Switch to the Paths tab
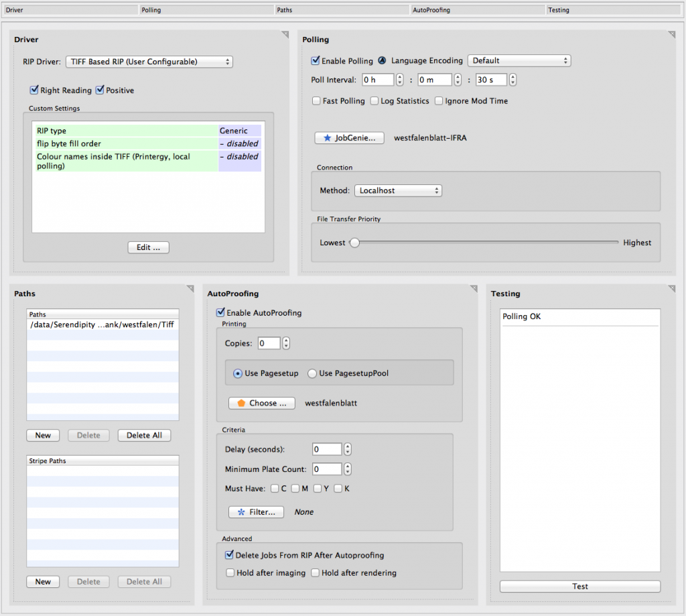The height and width of the screenshot is (616, 686). click(x=342, y=9)
